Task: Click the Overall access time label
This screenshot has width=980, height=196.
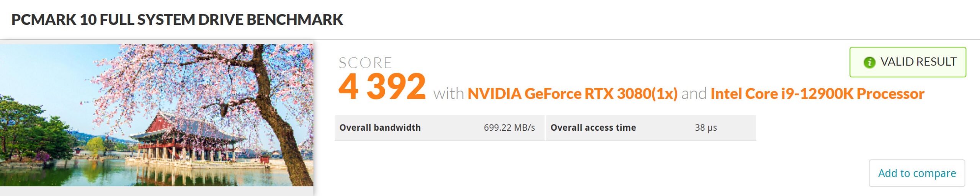Action: (593, 128)
